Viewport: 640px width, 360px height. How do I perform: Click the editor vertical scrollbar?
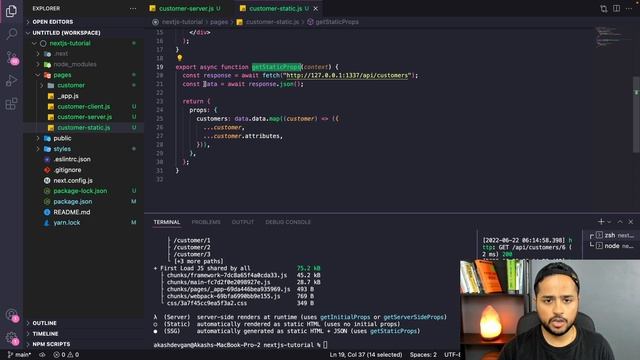(x=636, y=114)
